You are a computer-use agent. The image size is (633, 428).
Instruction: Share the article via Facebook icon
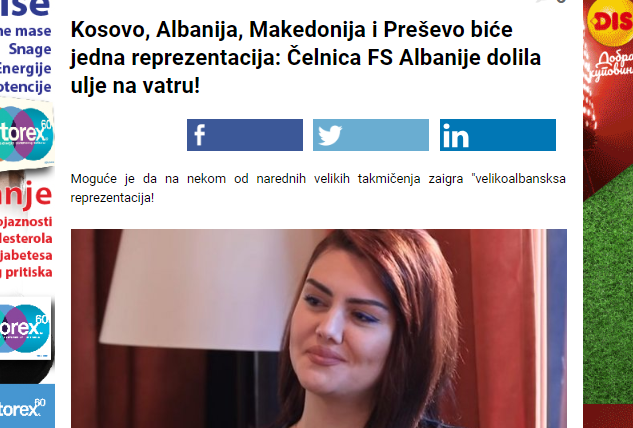245,135
